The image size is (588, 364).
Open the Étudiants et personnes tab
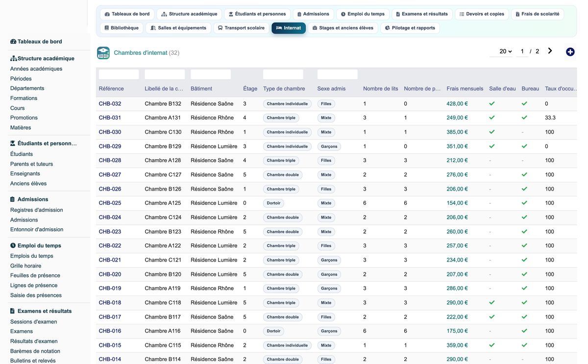coord(257,14)
